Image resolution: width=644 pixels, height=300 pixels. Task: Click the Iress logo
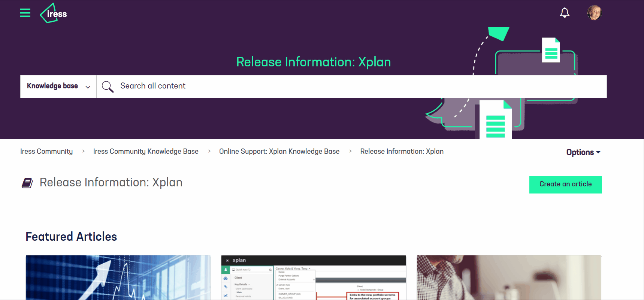click(x=54, y=13)
